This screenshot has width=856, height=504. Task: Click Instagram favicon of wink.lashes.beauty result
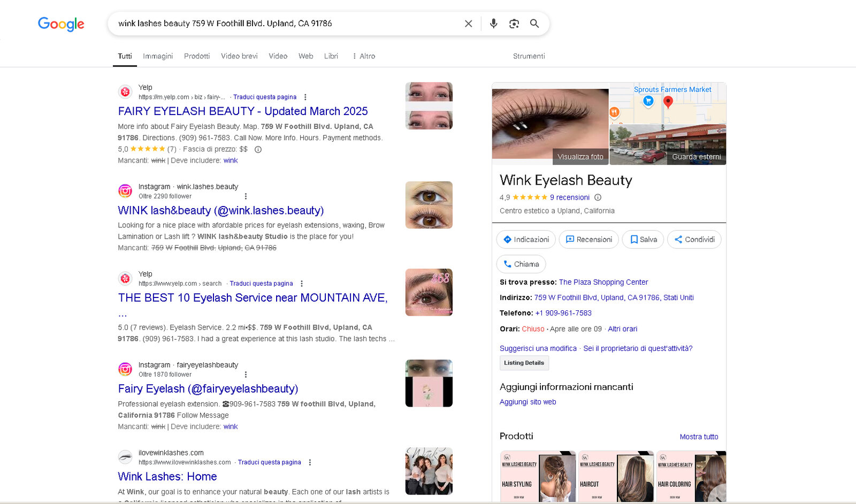point(125,191)
